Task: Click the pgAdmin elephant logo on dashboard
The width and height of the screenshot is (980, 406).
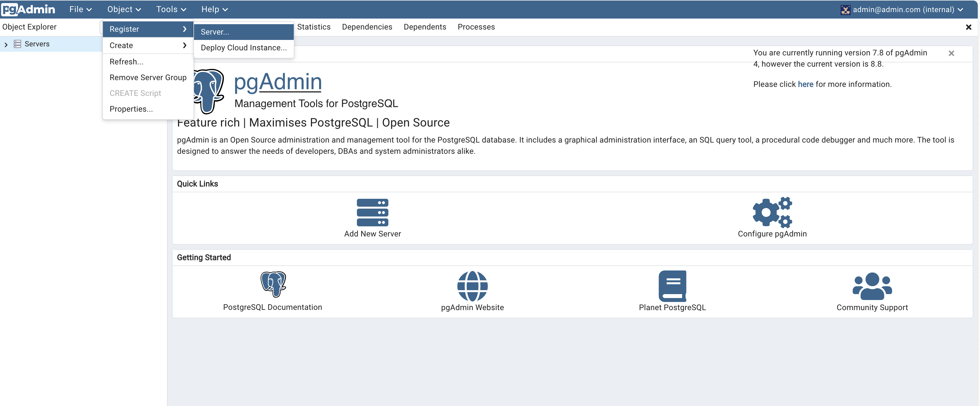Action: pyautogui.click(x=209, y=91)
